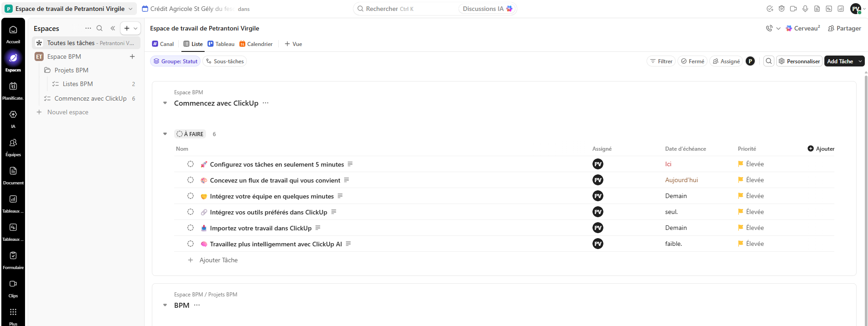Open Cerveau AI assistant

point(803,28)
